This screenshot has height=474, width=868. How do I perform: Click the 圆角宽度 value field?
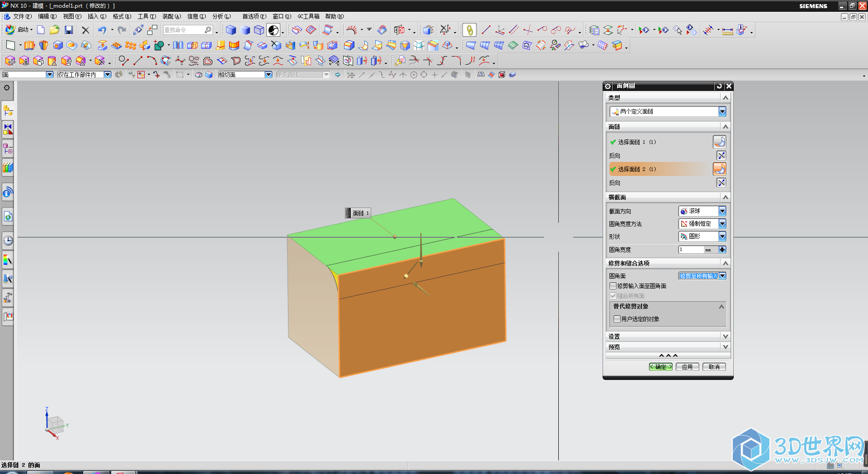[690, 250]
